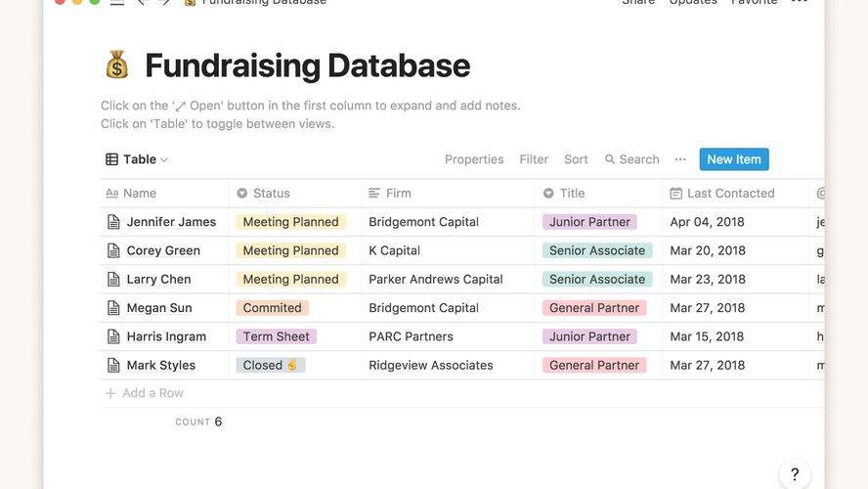The image size is (868, 489).
Task: Click the page icon beside Mark Styles
Action: 113,365
